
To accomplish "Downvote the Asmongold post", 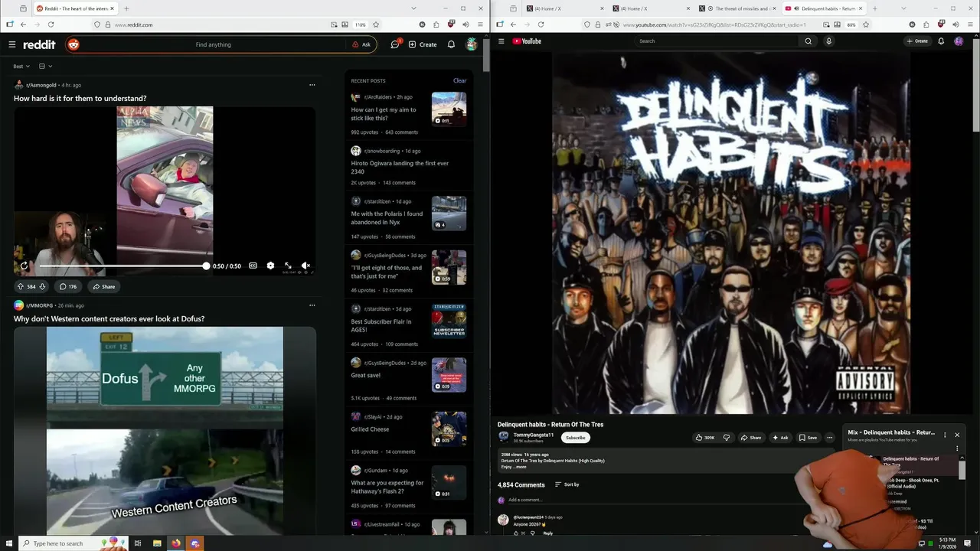I will [x=43, y=286].
